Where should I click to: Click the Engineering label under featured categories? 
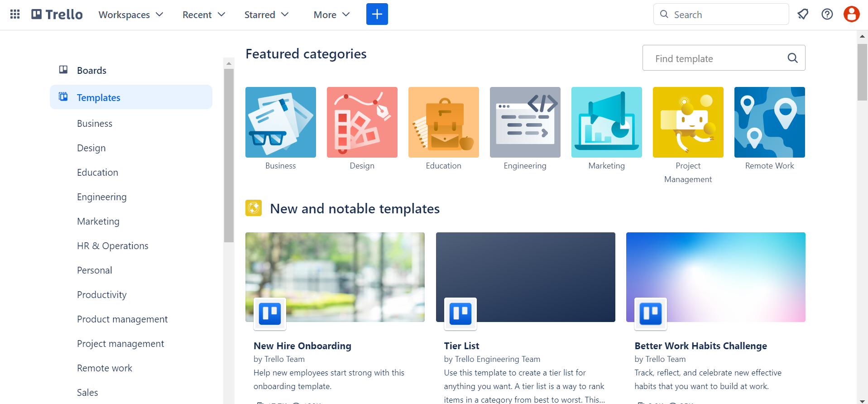[x=525, y=166]
